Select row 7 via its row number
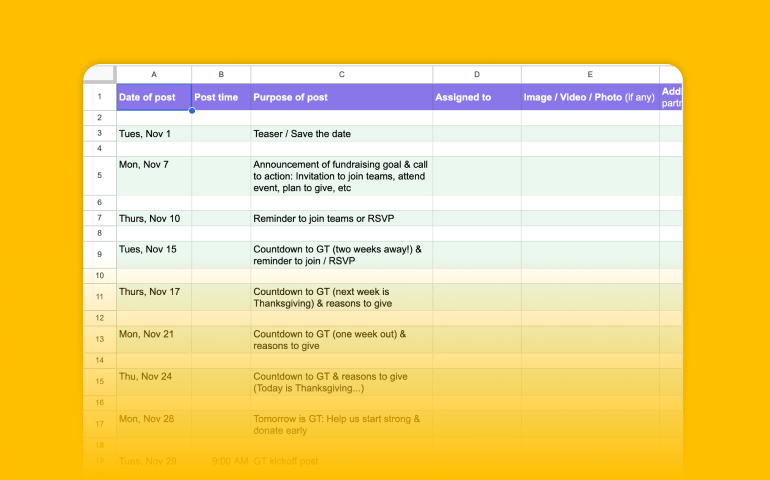The image size is (770, 480). click(x=100, y=218)
